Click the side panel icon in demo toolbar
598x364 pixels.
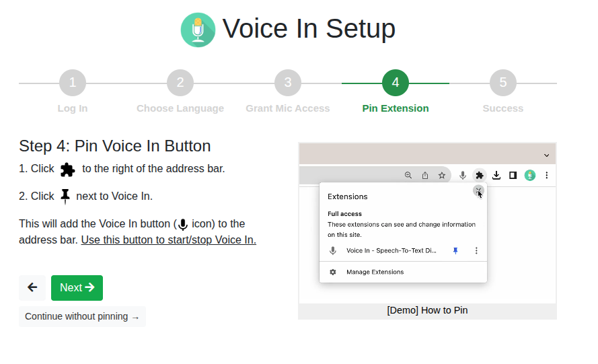(x=513, y=176)
